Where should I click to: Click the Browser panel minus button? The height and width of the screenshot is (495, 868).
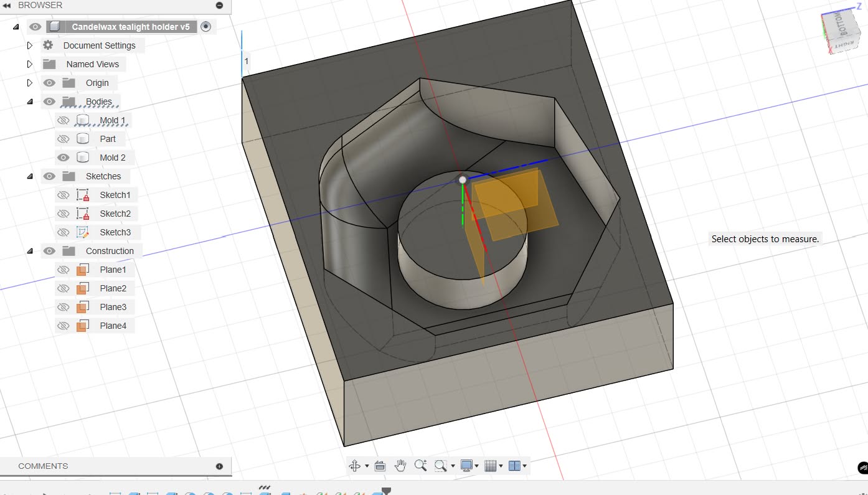(x=219, y=5)
